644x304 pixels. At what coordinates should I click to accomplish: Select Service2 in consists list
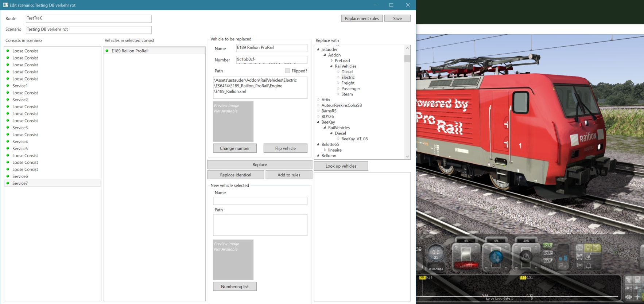coord(53,100)
